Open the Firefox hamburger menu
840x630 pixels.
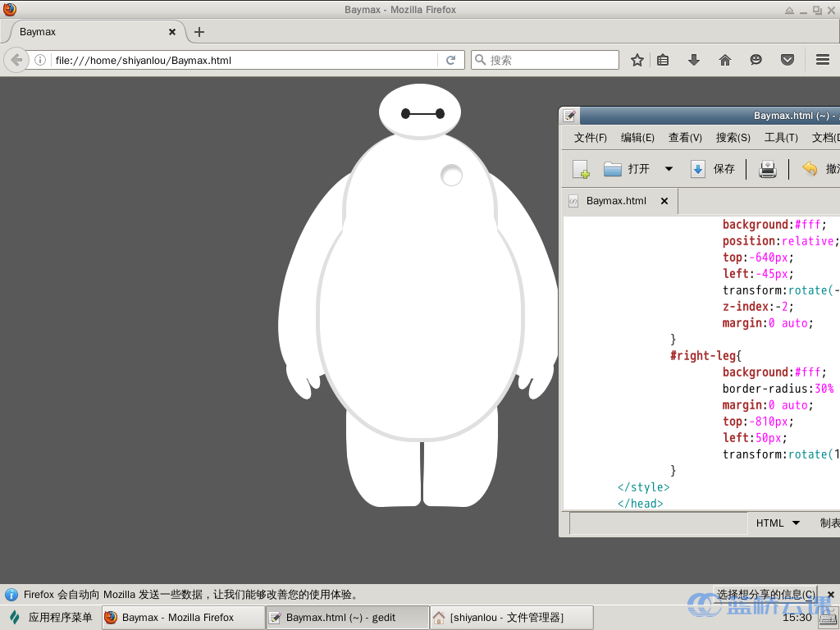(x=823, y=60)
